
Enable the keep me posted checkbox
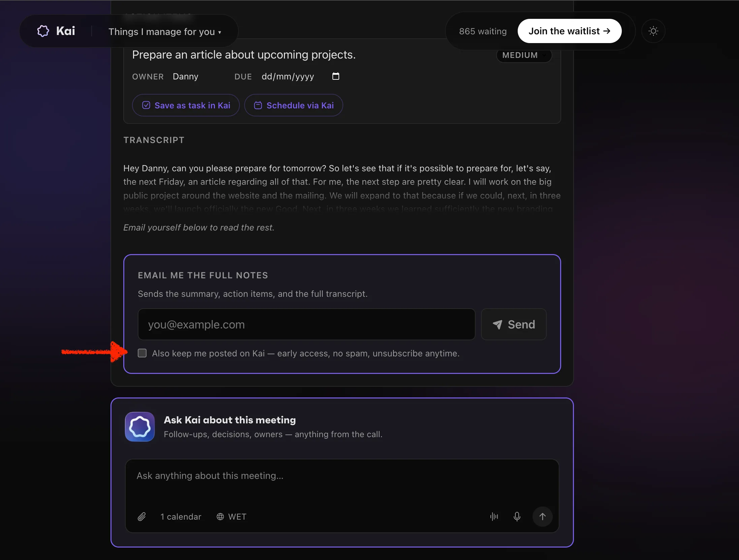click(x=142, y=353)
